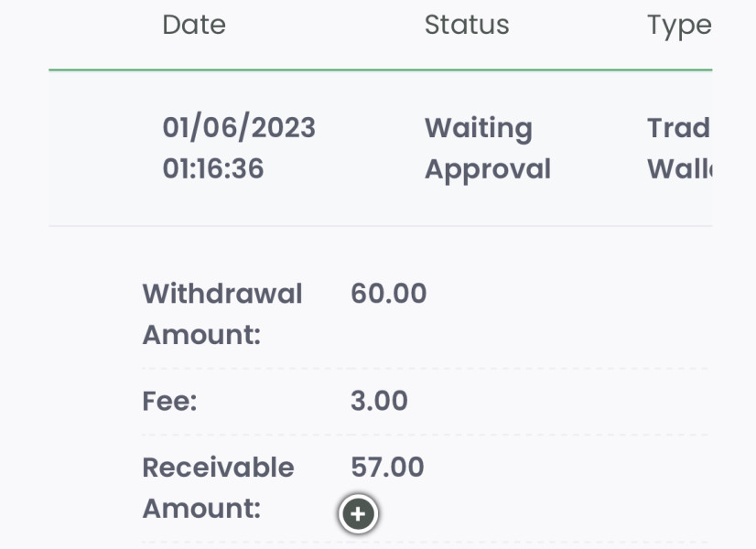Click the Receivable Amount label
Screen dimensions: 756x549
(x=218, y=488)
